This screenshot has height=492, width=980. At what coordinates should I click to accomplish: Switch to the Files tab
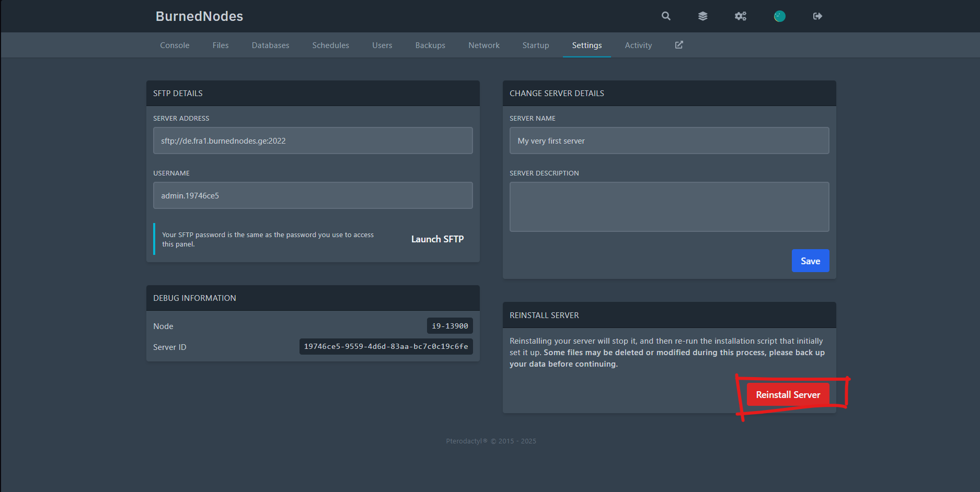221,45
